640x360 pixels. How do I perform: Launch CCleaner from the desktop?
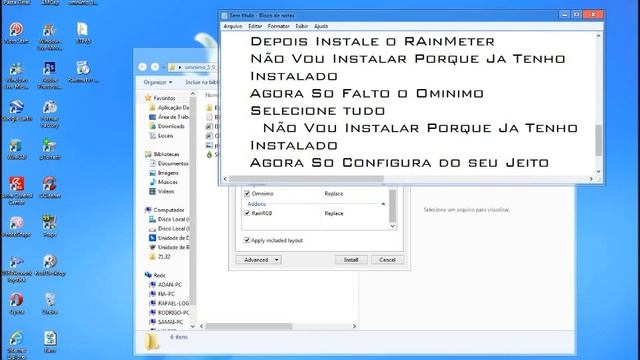50,187
